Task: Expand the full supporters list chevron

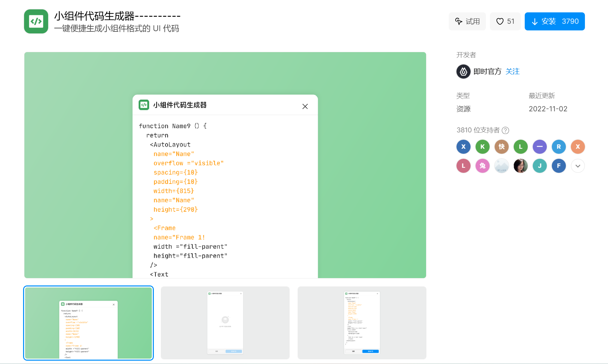Action: pos(578,166)
